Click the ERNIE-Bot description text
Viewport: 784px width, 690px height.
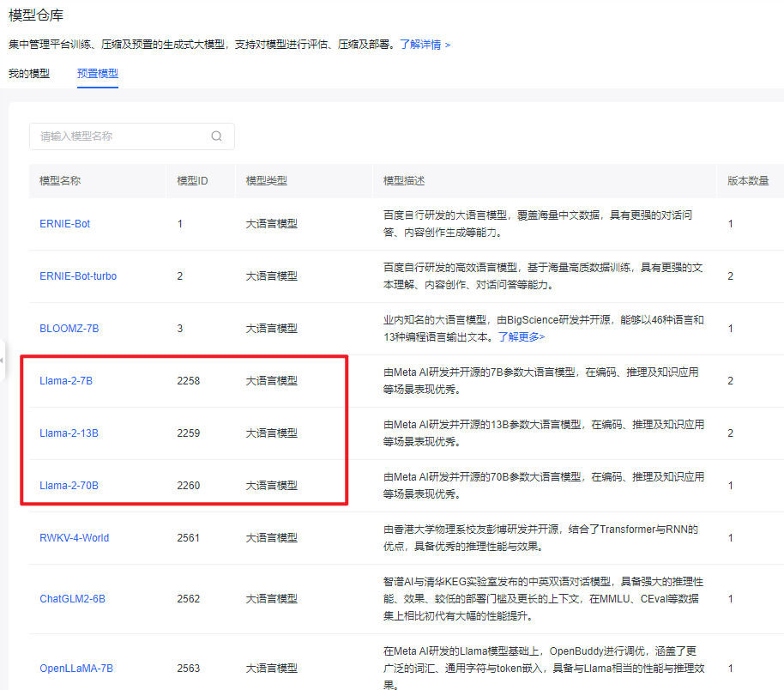click(x=538, y=224)
